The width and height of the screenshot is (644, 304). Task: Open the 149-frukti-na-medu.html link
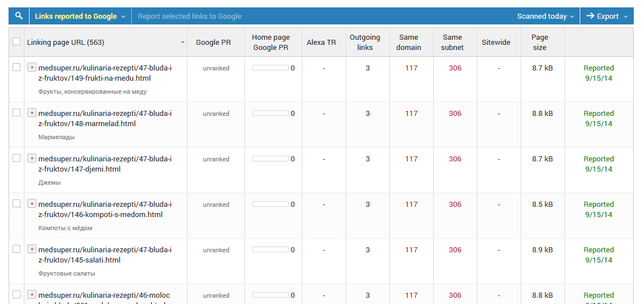[105, 73]
